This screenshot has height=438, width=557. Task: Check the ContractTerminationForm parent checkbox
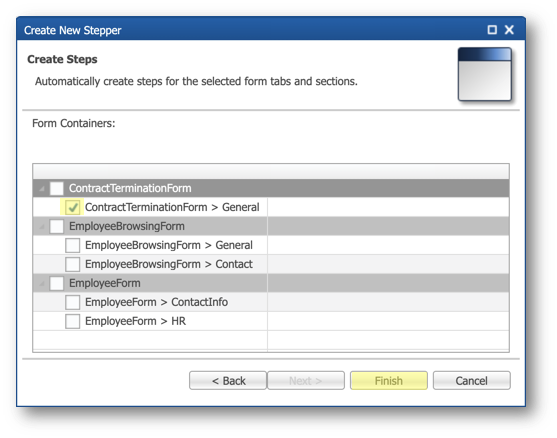click(56, 188)
